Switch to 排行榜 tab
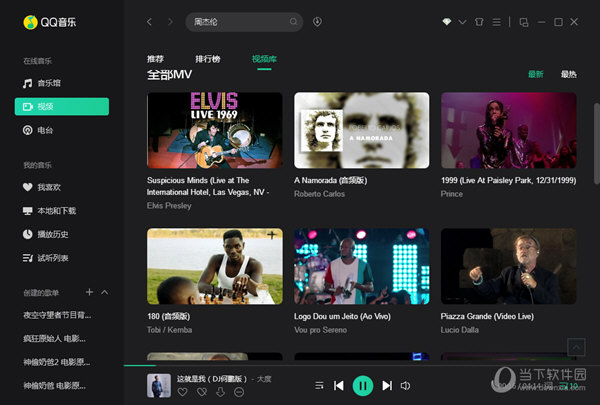This screenshot has width=600, height=405. tap(208, 59)
